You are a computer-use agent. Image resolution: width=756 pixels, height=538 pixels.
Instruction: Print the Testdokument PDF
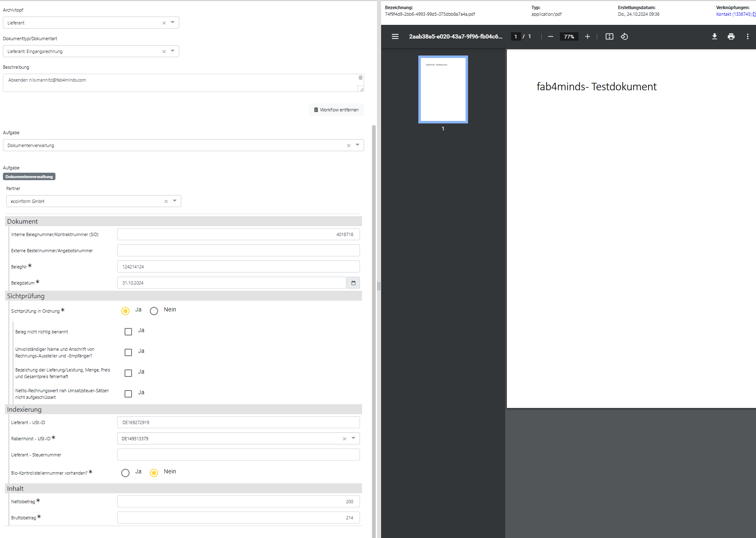[731, 36]
